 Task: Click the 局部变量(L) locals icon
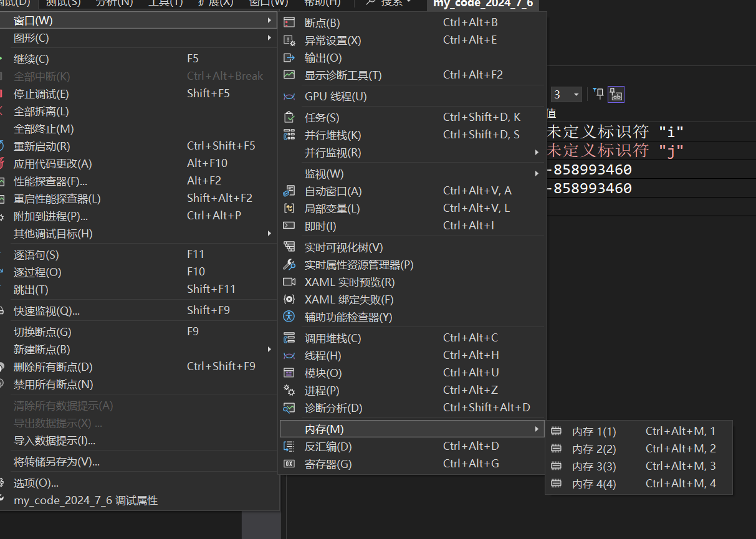point(289,209)
